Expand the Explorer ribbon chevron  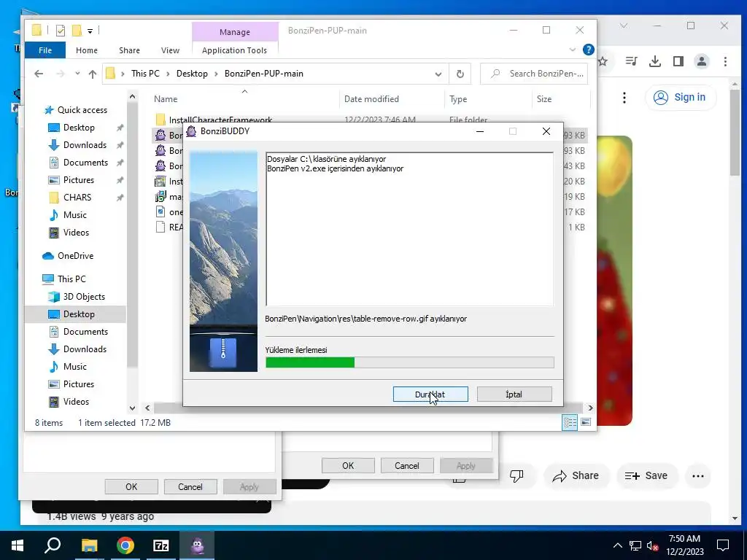click(x=572, y=50)
